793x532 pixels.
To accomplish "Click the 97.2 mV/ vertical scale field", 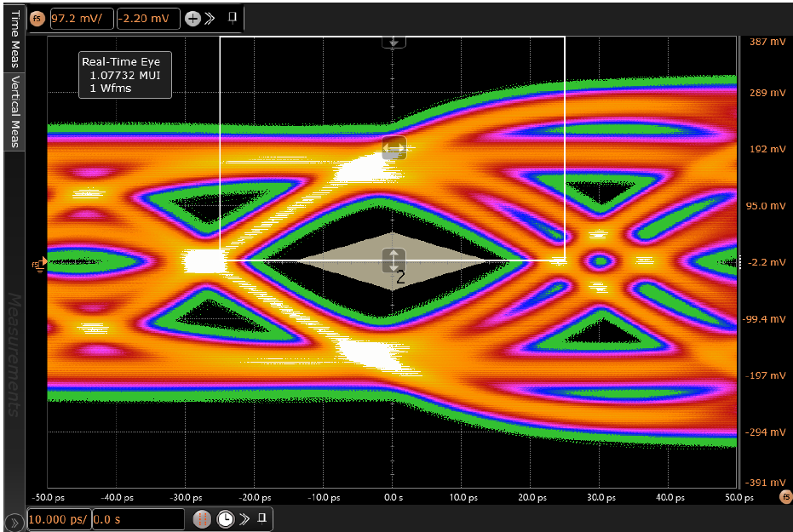I will tap(81, 19).
